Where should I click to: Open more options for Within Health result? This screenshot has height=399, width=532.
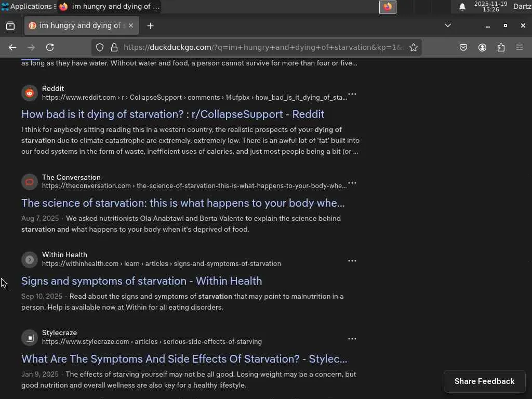[x=352, y=261]
